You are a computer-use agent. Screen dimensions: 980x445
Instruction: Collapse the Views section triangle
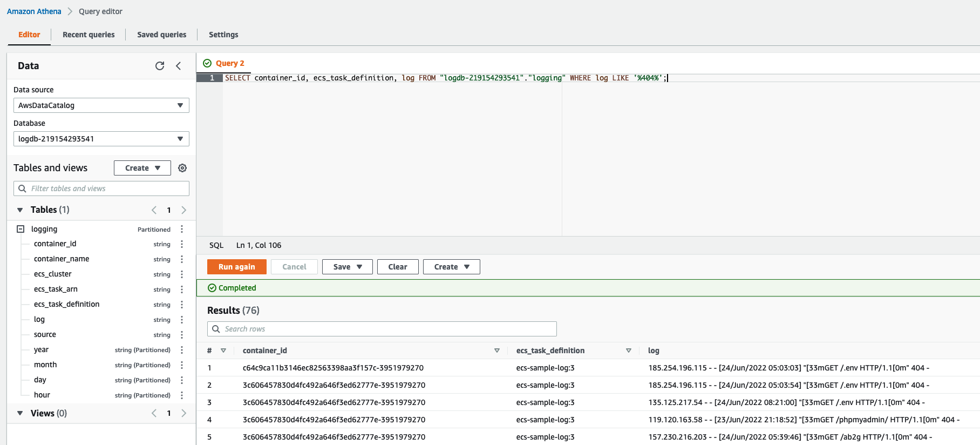tap(20, 413)
